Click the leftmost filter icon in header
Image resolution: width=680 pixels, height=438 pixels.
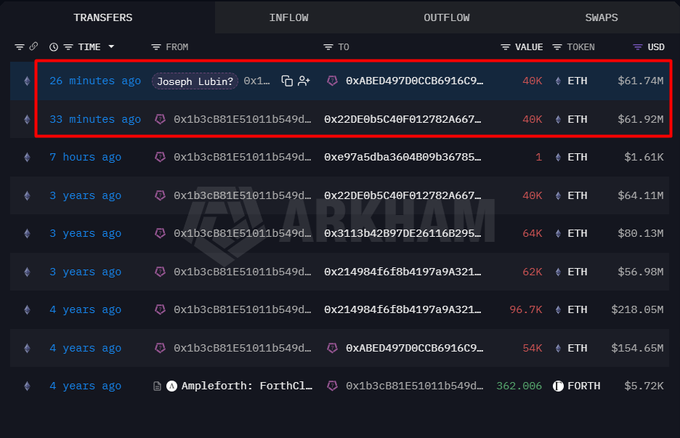click(x=20, y=47)
